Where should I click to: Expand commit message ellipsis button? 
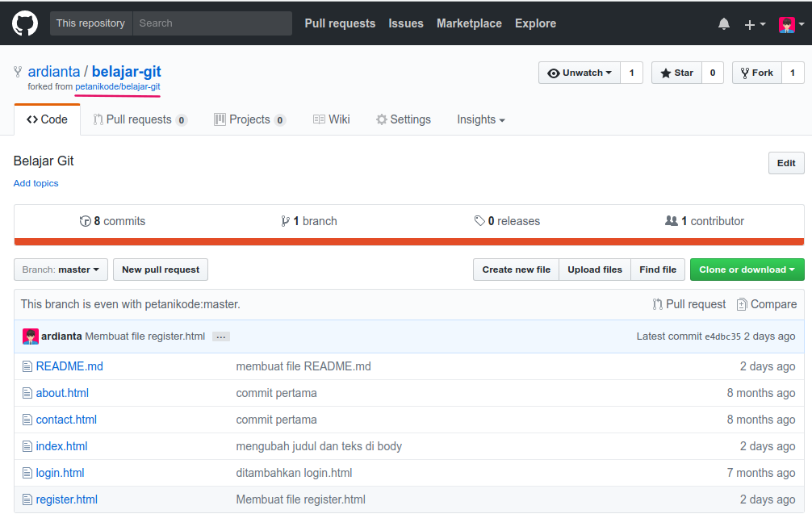click(221, 336)
